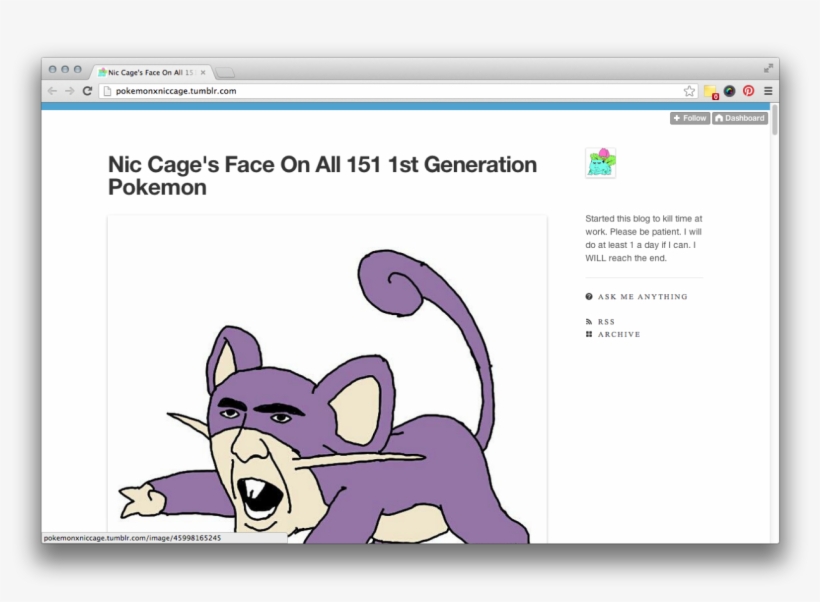Click the window minimize yellow button
Image resolution: width=820 pixels, height=602 pixels.
click(x=65, y=69)
